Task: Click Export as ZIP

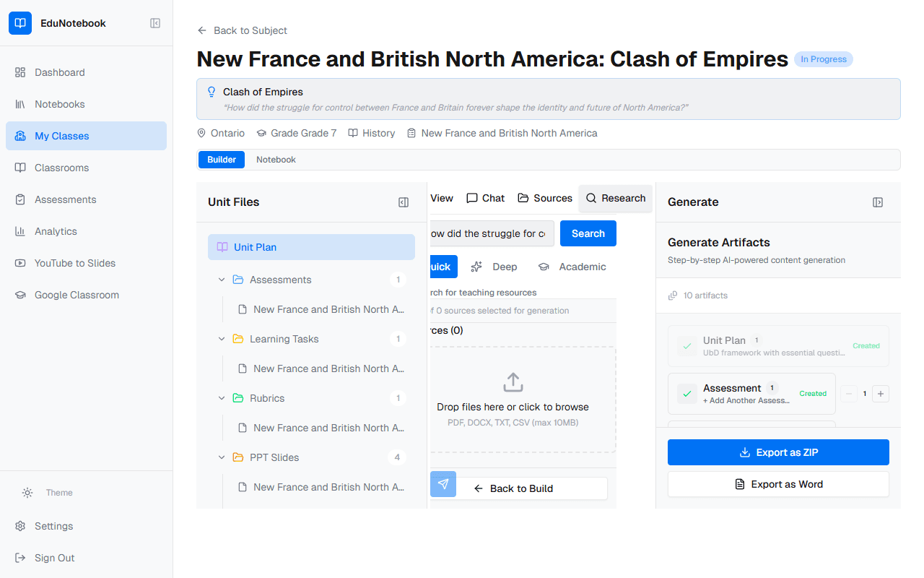Action: pos(777,452)
